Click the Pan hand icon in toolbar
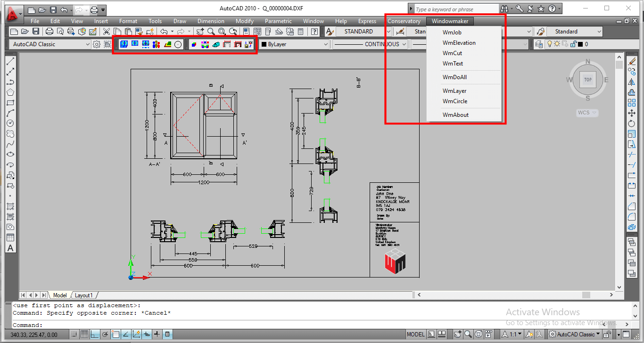Image resolution: width=644 pixels, height=343 pixels. point(200,32)
